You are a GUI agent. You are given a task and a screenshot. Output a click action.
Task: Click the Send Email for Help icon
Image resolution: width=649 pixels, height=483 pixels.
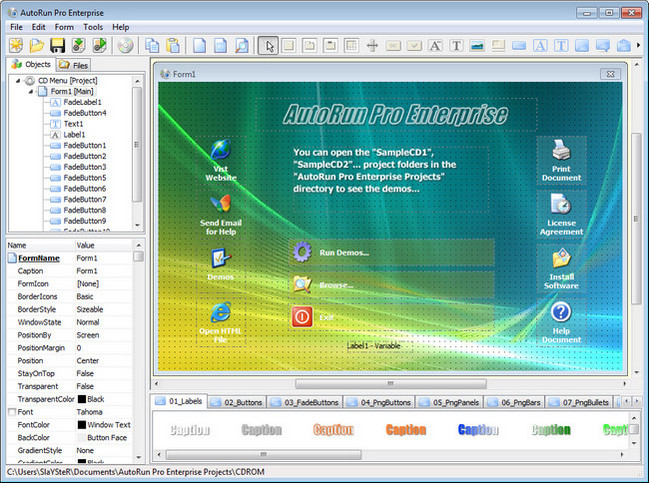[221, 204]
